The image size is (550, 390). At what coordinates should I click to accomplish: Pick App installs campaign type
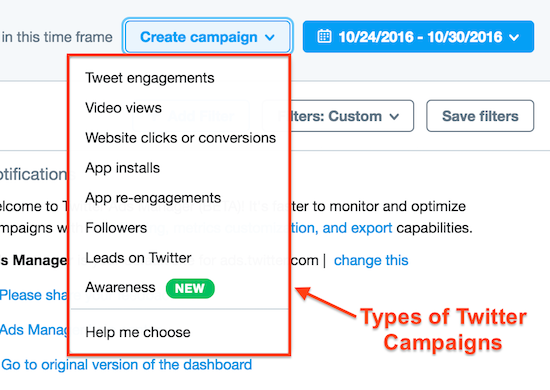(122, 168)
